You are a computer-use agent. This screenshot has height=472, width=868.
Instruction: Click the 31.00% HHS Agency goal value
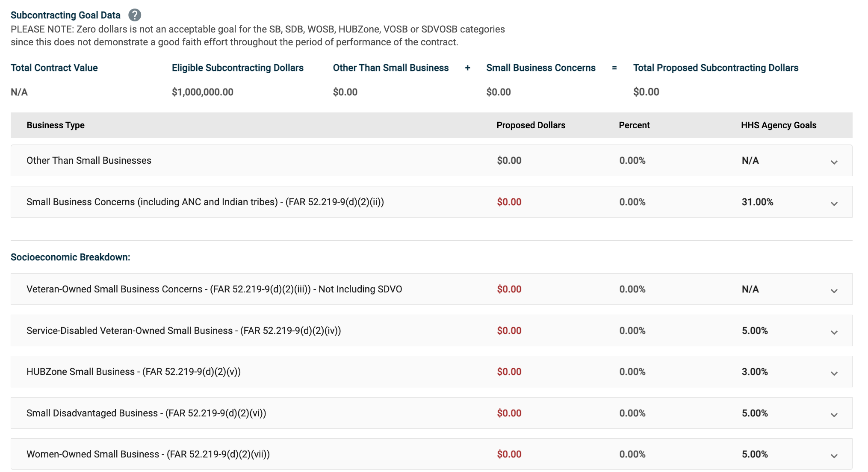click(x=757, y=202)
